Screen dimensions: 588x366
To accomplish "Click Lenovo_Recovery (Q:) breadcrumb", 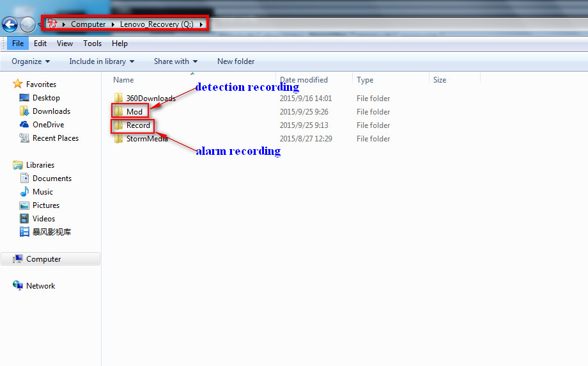I will coord(157,24).
